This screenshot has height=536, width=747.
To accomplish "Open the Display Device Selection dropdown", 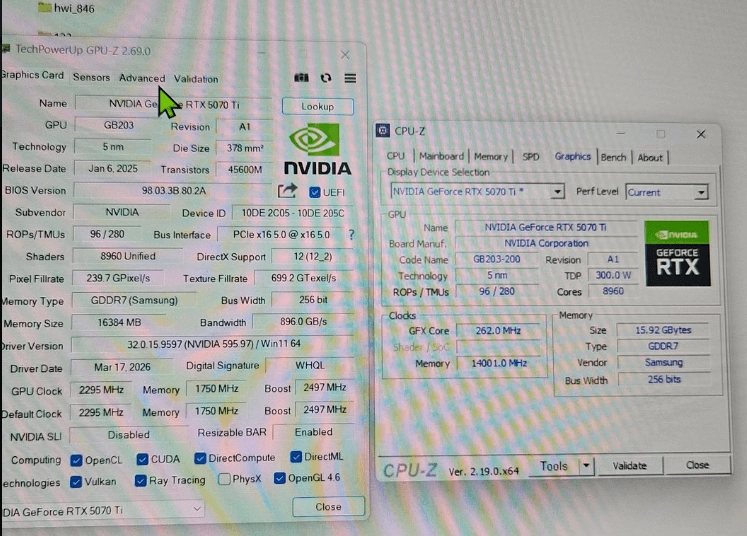I will coord(478,192).
